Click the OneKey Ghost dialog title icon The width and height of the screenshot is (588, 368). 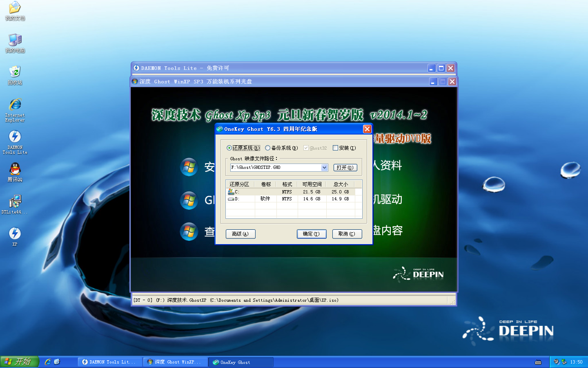coord(220,129)
